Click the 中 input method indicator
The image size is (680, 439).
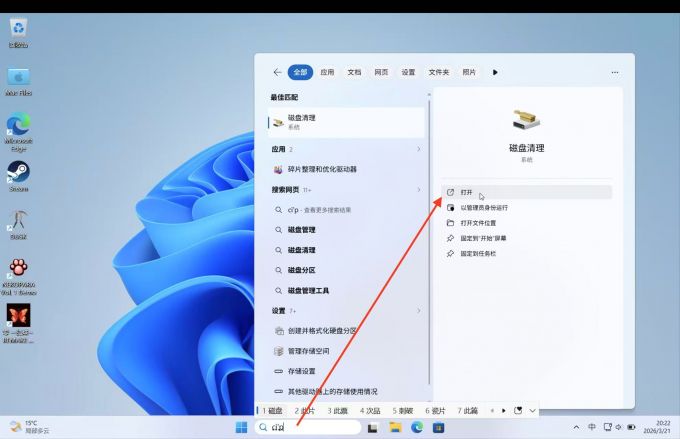[x=592, y=427]
